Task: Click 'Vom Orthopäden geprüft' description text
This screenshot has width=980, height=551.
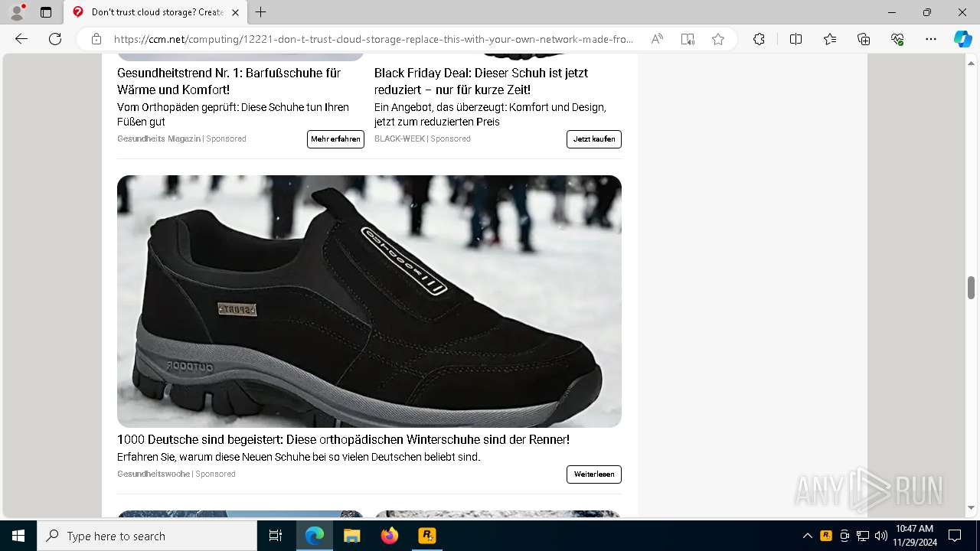Action: 233,115
